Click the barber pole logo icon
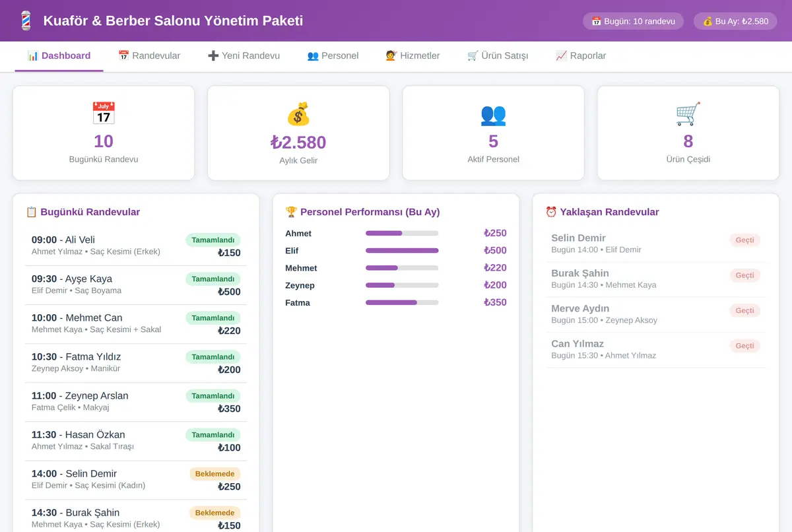 click(x=25, y=20)
